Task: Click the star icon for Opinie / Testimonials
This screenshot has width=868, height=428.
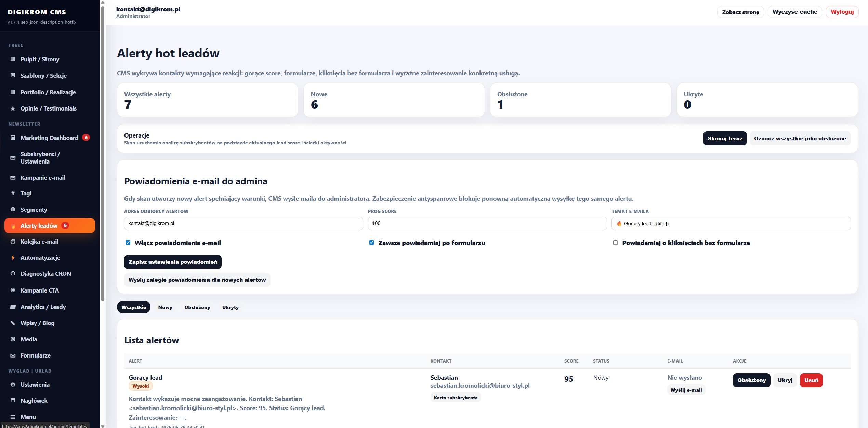Action: tap(13, 108)
